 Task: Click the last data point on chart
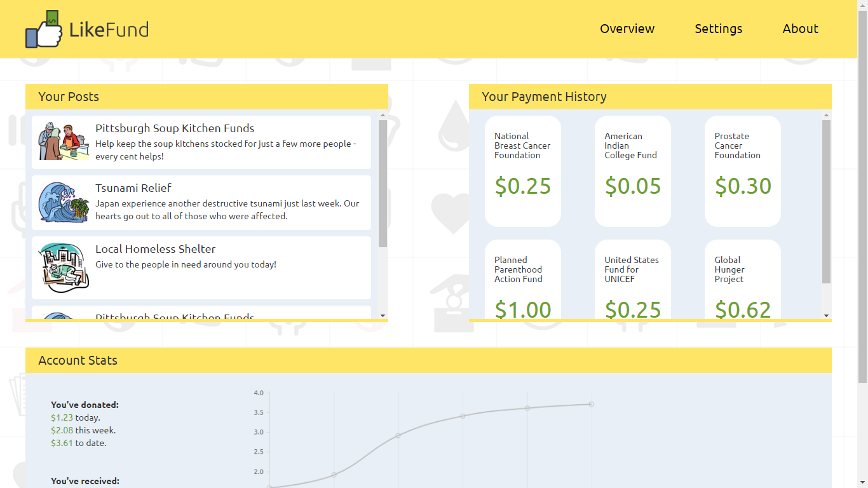(x=592, y=404)
